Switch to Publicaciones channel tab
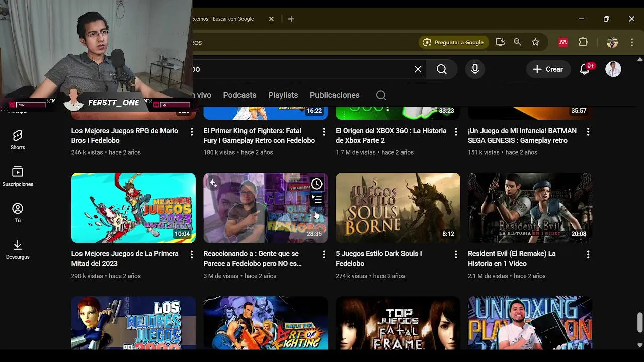This screenshot has height=362, width=644. (x=335, y=95)
